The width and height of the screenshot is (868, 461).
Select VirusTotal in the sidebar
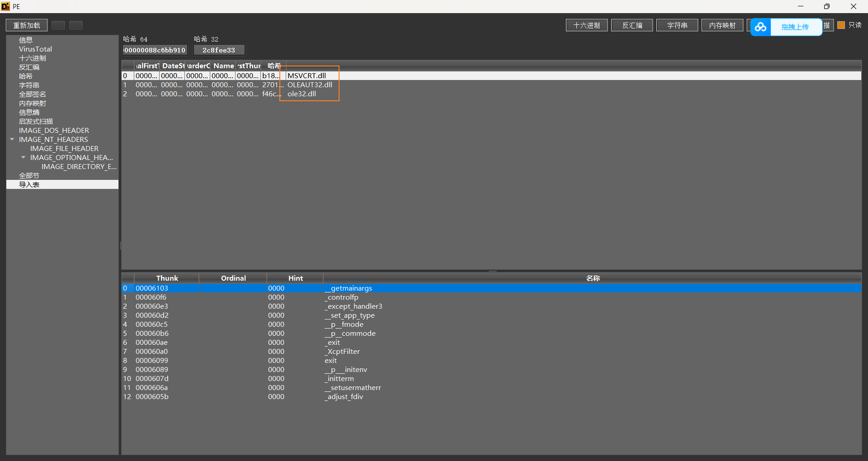(x=35, y=49)
